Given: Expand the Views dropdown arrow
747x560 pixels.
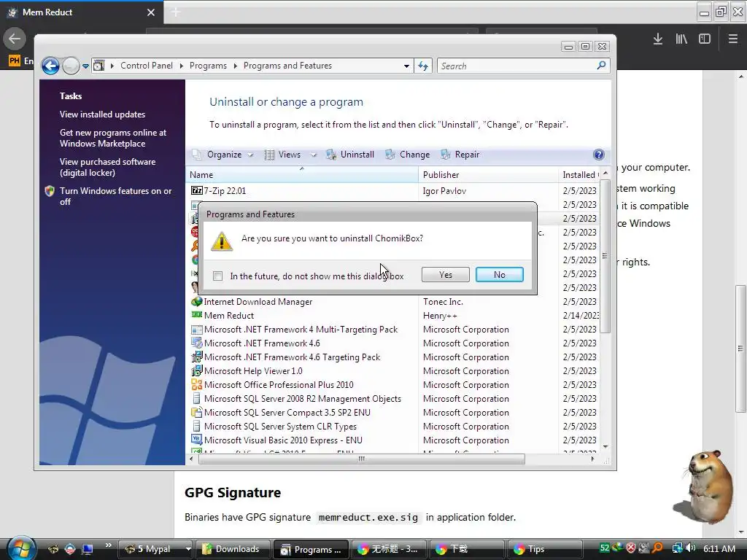Looking at the screenshot, I should click(314, 155).
